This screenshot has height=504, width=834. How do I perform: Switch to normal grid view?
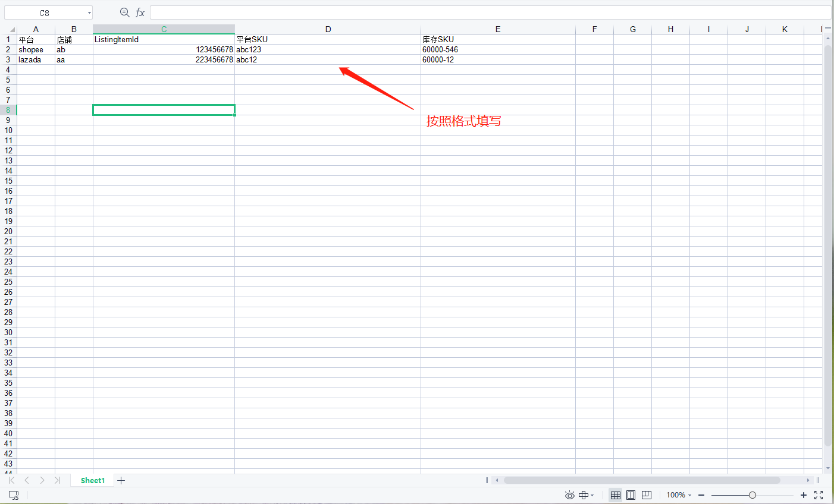click(x=616, y=495)
